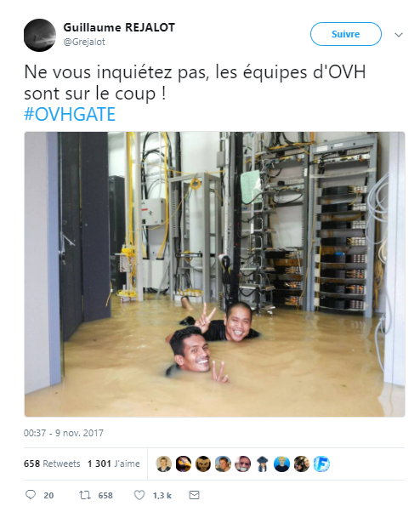Image resolution: width=420 pixels, height=512 pixels.
Task: Click the blond-haired liker avatar on blue
Action: click(281, 464)
